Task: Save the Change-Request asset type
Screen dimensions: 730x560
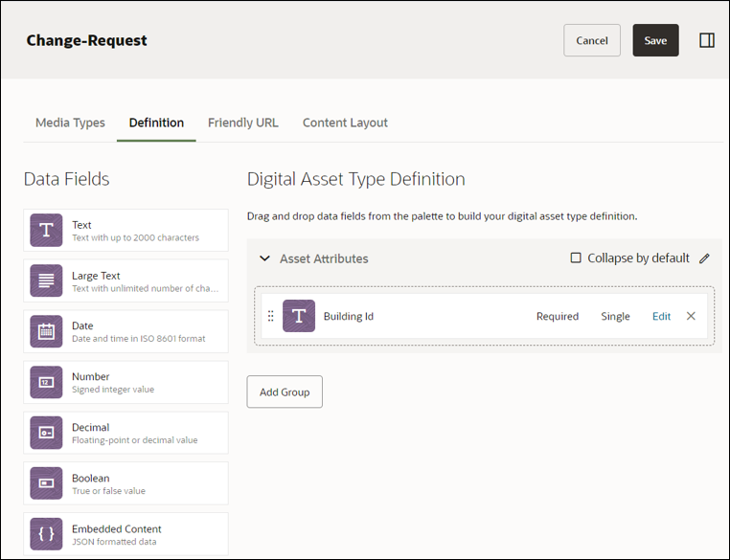Action: [x=655, y=40]
